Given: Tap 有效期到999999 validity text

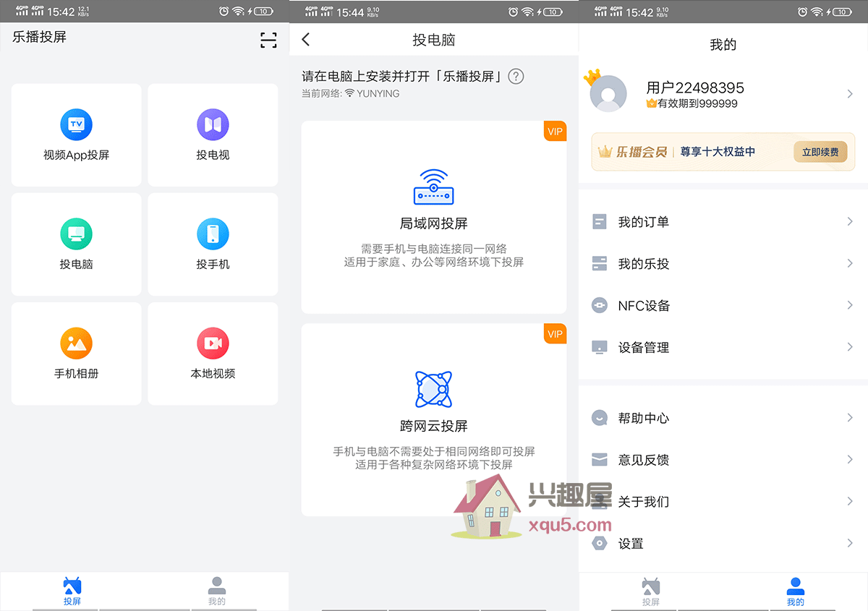Looking at the screenshot, I should point(697,104).
